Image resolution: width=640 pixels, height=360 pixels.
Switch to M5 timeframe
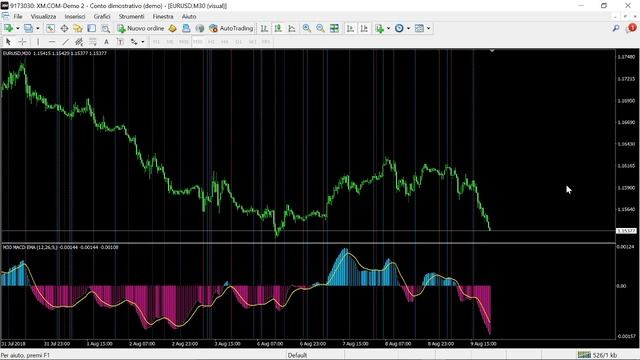click(170, 42)
